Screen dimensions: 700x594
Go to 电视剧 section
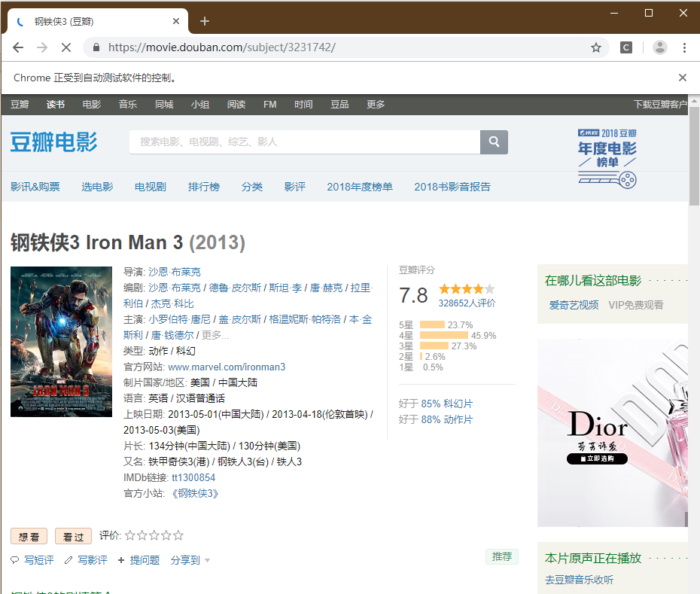coord(151,187)
